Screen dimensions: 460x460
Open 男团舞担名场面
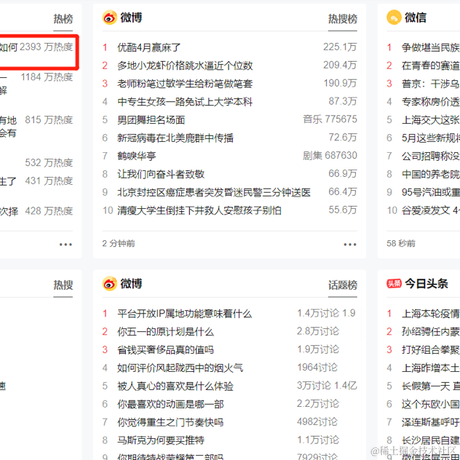(x=151, y=120)
